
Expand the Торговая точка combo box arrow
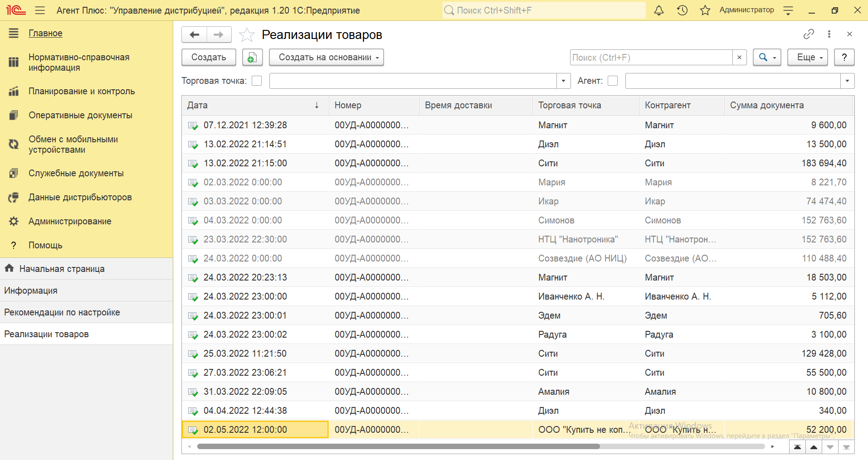[x=563, y=81]
